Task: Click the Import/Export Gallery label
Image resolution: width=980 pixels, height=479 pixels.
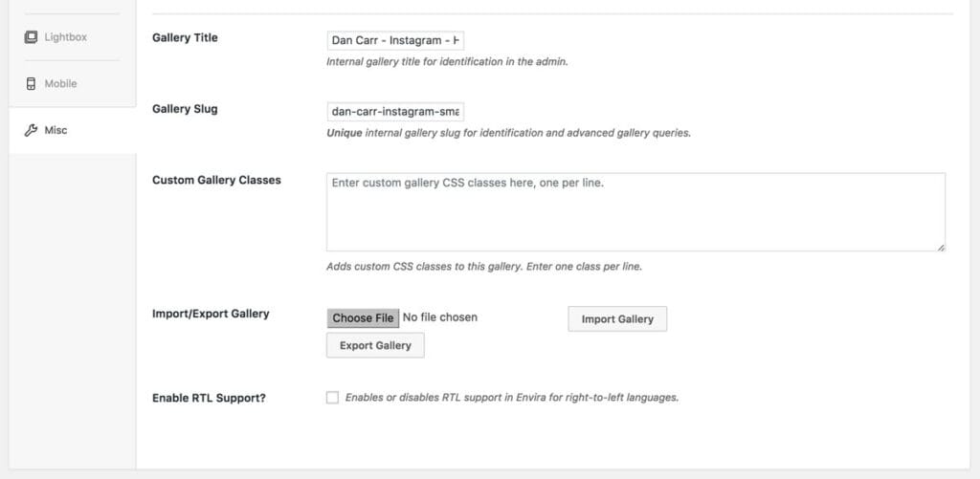Action: click(211, 314)
